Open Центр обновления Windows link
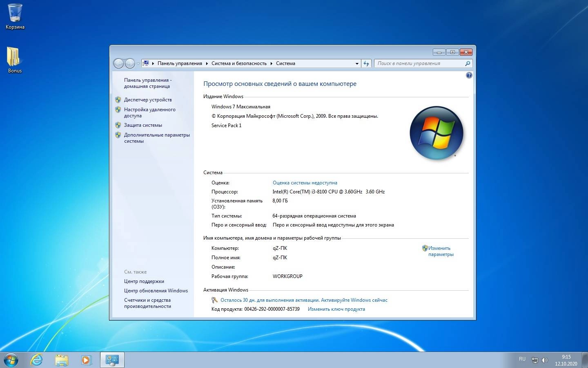Screen dimensions: 588x368 click(156, 291)
